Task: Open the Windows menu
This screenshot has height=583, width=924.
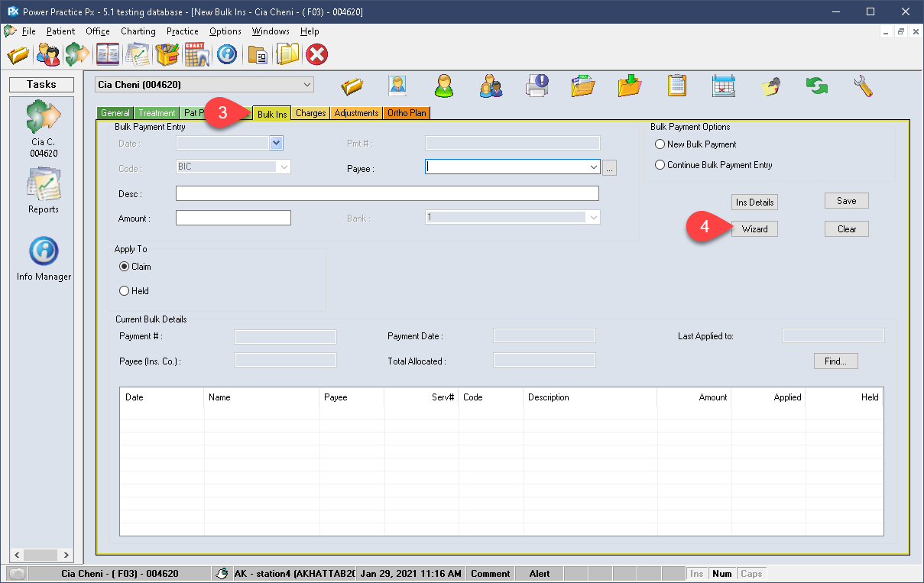Action: [271, 31]
